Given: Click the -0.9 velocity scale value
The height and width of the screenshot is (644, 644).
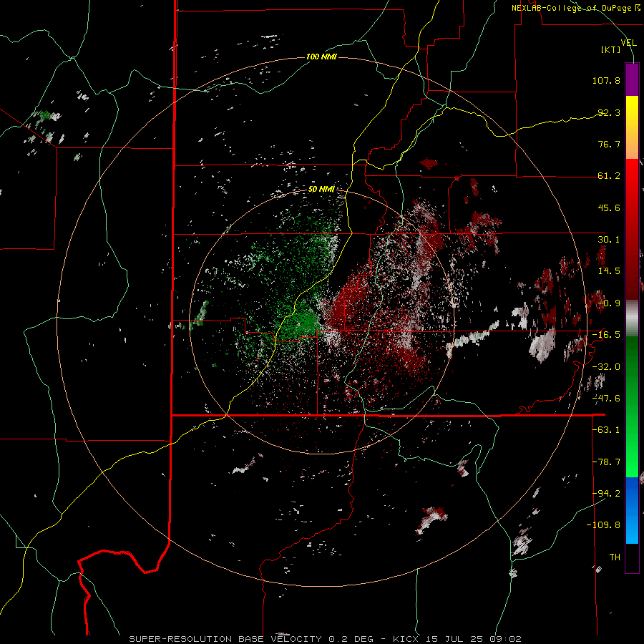Looking at the screenshot, I should click(609, 303).
